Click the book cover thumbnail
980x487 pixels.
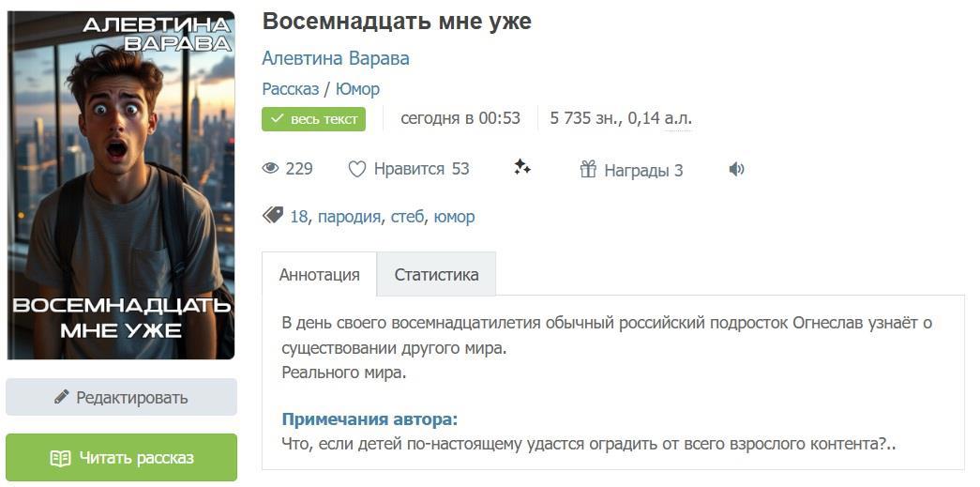121,186
